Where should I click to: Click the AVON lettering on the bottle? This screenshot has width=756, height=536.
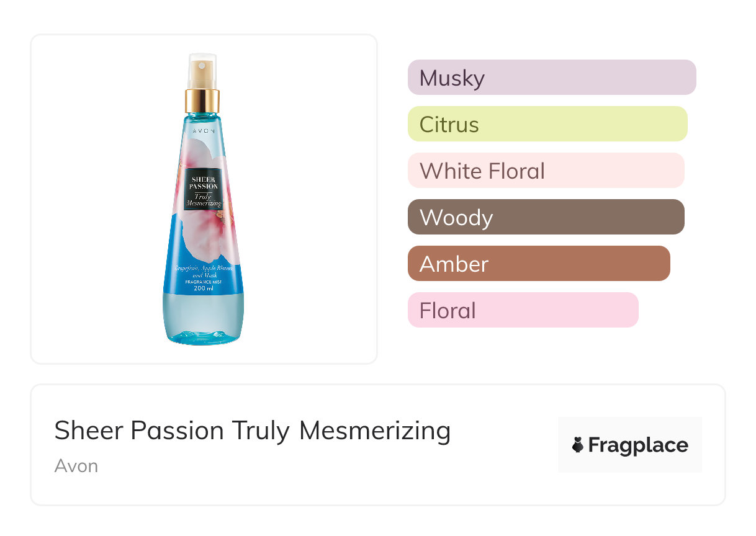[x=202, y=132]
